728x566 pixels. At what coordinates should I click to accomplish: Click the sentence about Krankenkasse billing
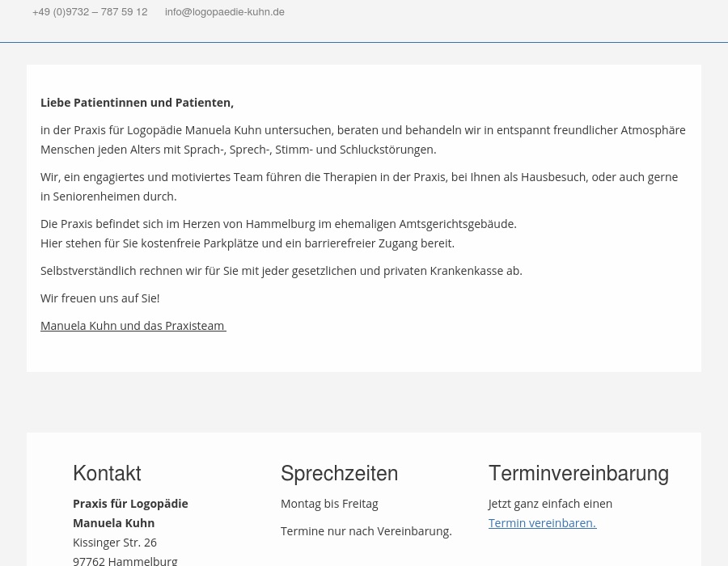(281, 270)
